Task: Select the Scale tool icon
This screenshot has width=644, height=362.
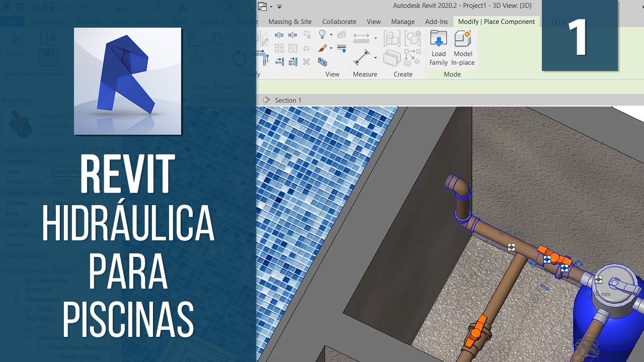Action: coord(293,48)
